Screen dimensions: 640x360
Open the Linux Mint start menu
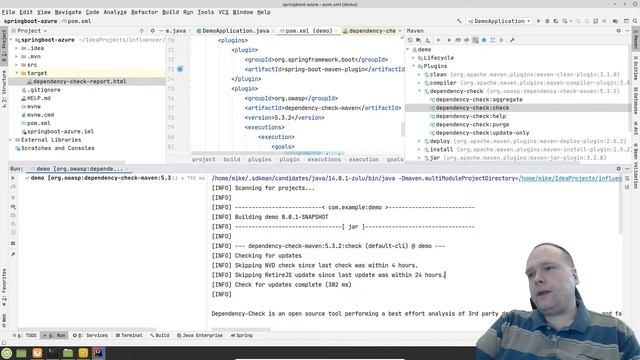[6, 353]
